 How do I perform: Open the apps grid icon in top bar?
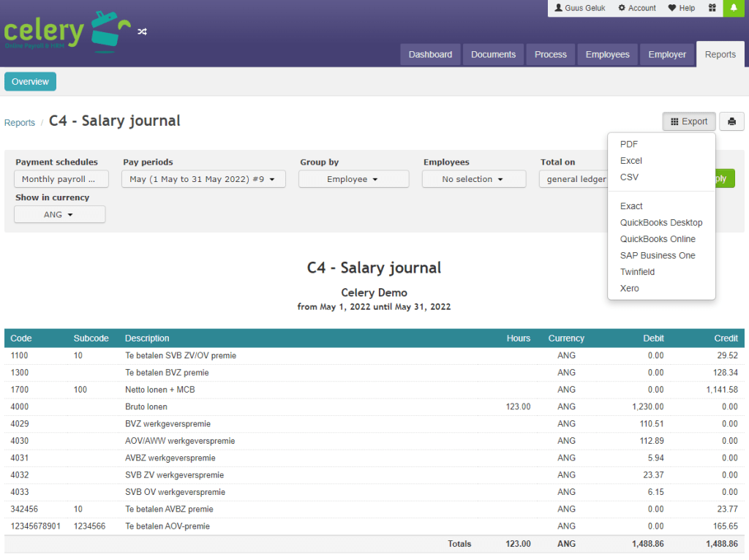(712, 8)
